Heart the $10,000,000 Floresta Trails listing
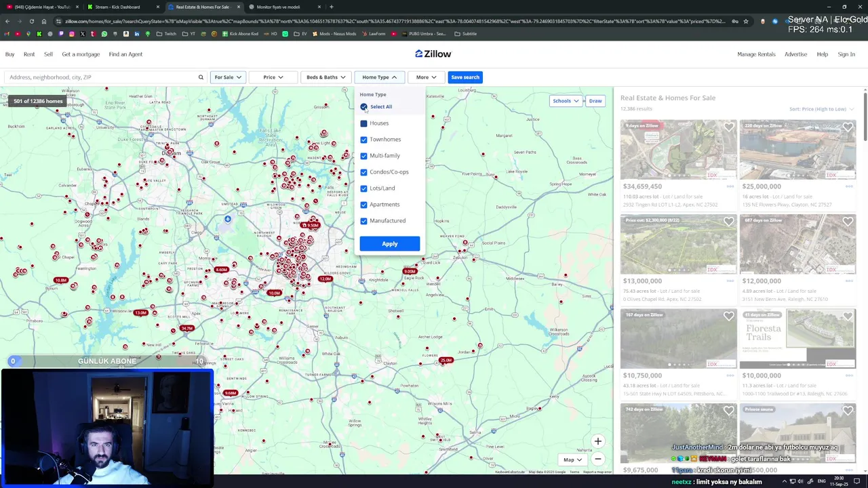Screen dimensions: 868x488 848,316
